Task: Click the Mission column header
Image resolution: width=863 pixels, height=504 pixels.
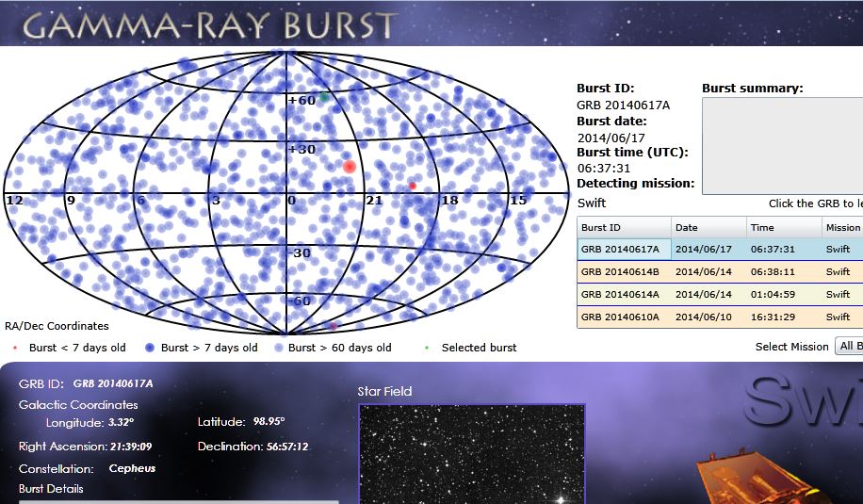Action: coord(842,227)
